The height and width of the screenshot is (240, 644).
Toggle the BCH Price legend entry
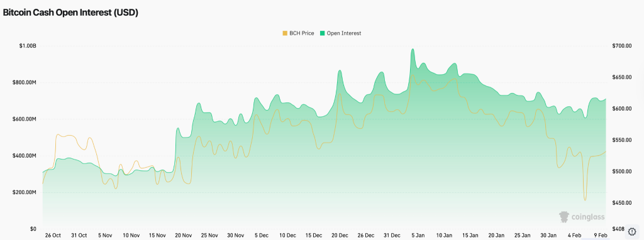298,33
